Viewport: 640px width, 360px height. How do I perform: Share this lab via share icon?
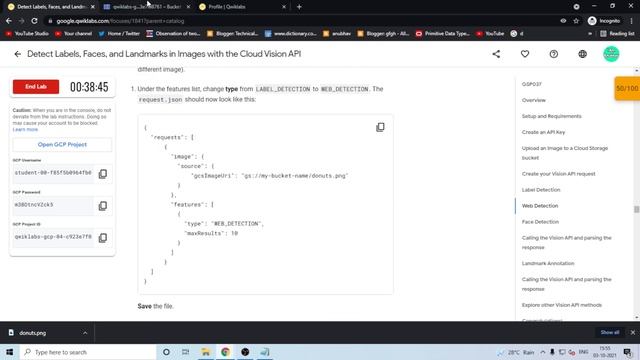(x=496, y=54)
